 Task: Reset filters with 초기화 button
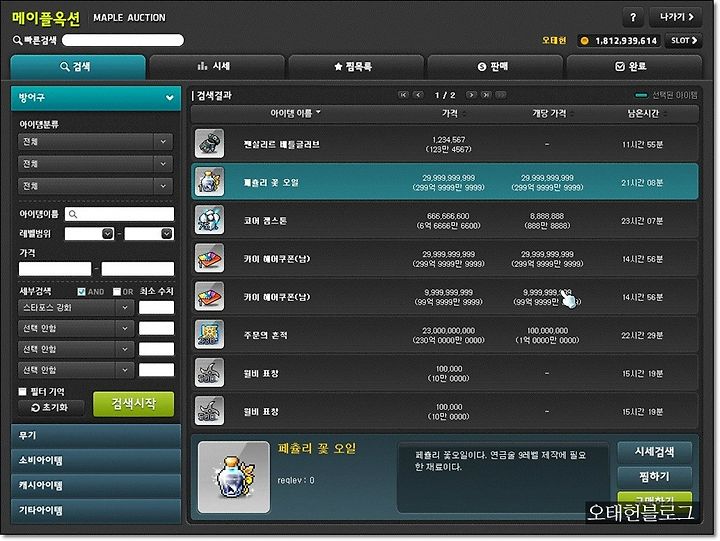pyautogui.click(x=51, y=407)
